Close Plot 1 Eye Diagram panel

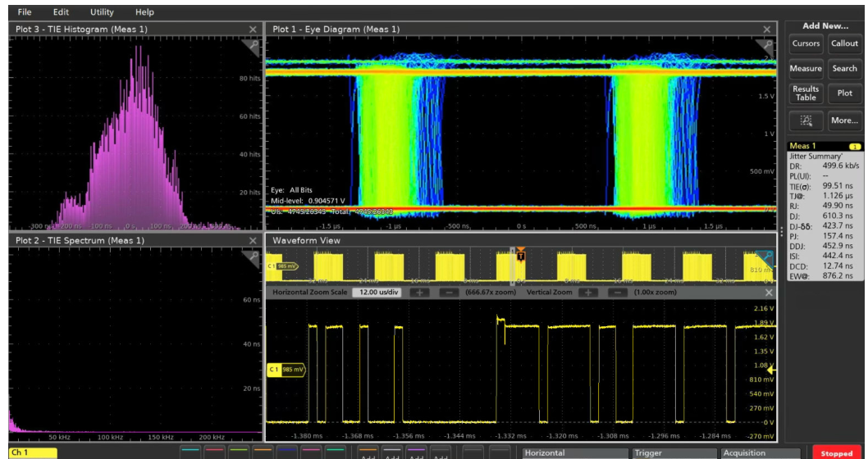[767, 30]
